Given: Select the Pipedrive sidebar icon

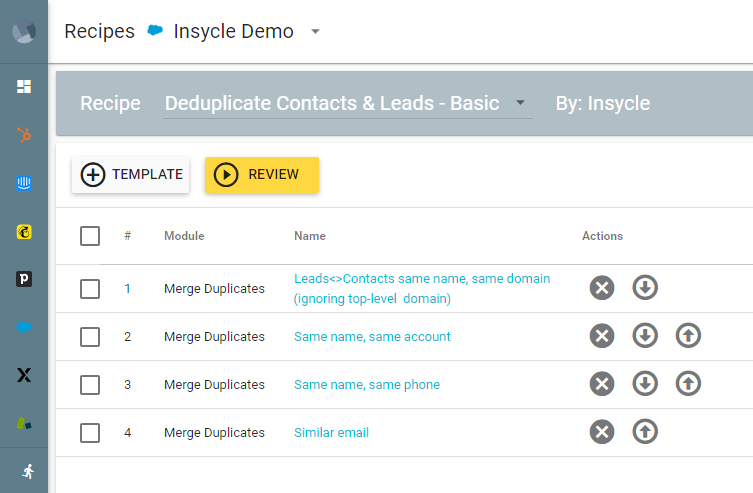Looking at the screenshot, I should [x=24, y=279].
